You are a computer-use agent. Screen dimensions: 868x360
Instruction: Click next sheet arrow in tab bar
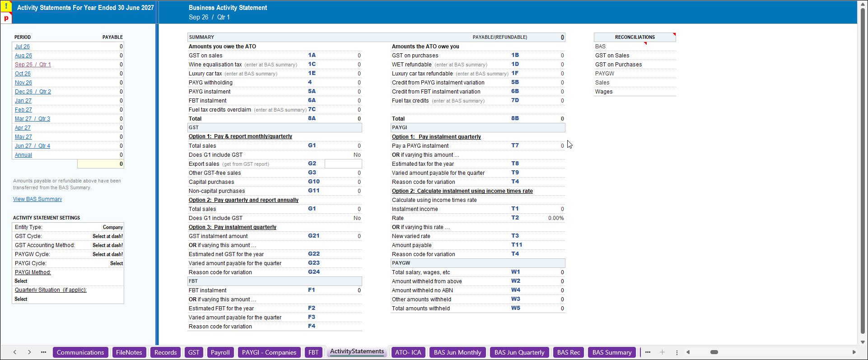[x=29, y=352]
